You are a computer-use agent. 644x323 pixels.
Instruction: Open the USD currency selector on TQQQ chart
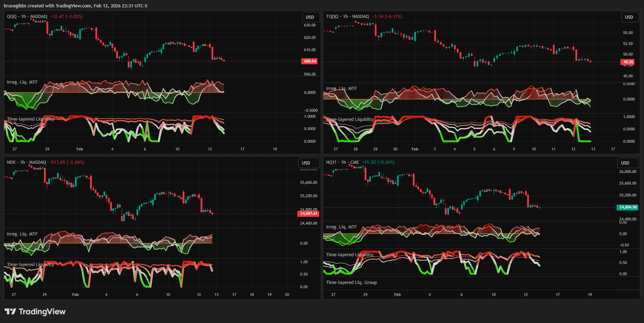tap(629, 17)
